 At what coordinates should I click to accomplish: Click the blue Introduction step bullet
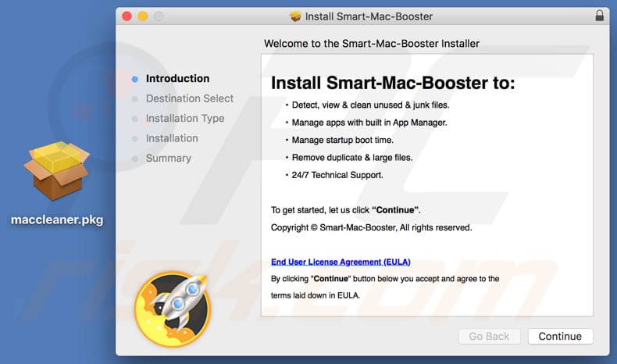(134, 79)
